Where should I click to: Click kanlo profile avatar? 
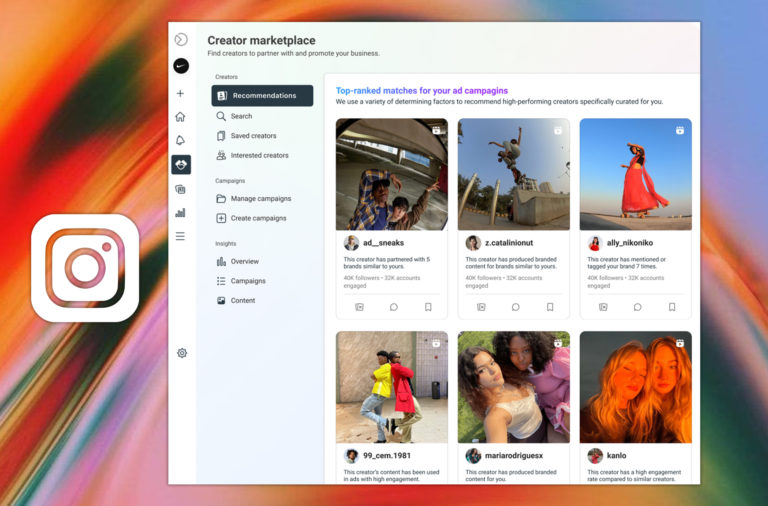595,456
